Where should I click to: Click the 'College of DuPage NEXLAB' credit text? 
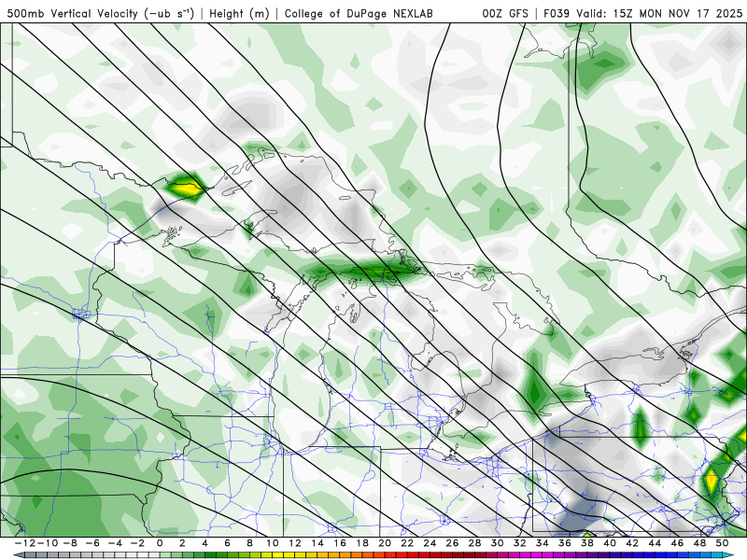359,13
